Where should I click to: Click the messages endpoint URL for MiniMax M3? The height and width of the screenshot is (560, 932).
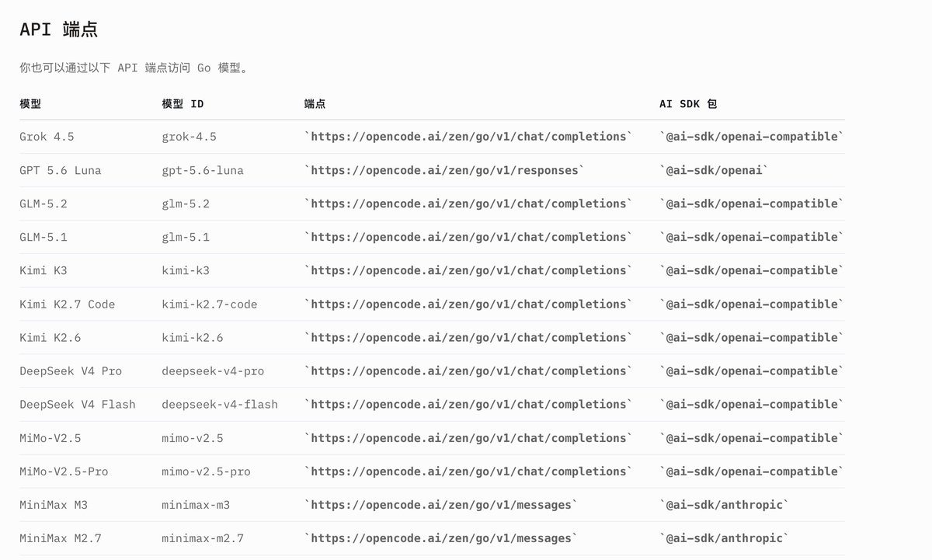click(441, 505)
